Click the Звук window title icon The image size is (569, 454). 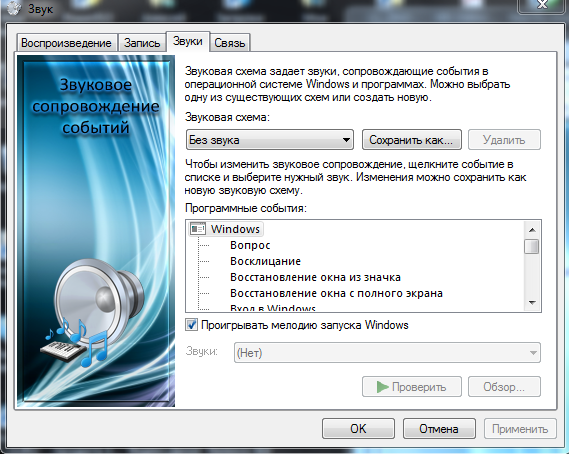[14, 8]
